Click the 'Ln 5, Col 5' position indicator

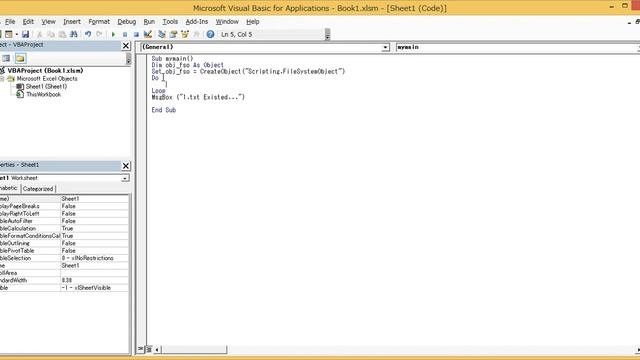(x=237, y=35)
